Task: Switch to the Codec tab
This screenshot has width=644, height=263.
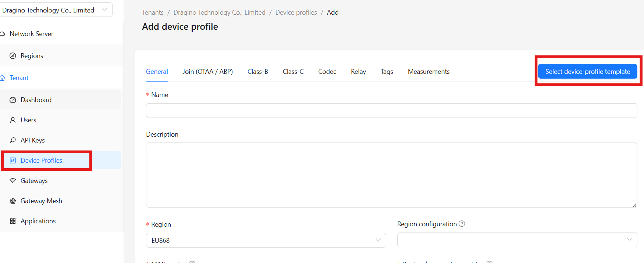Action: (x=327, y=72)
